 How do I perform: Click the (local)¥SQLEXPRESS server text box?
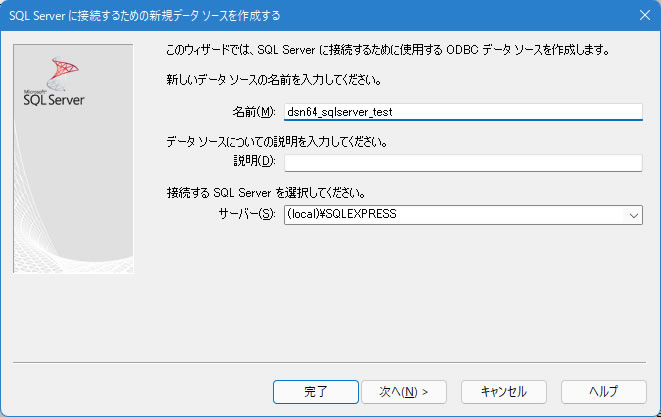(x=450, y=214)
